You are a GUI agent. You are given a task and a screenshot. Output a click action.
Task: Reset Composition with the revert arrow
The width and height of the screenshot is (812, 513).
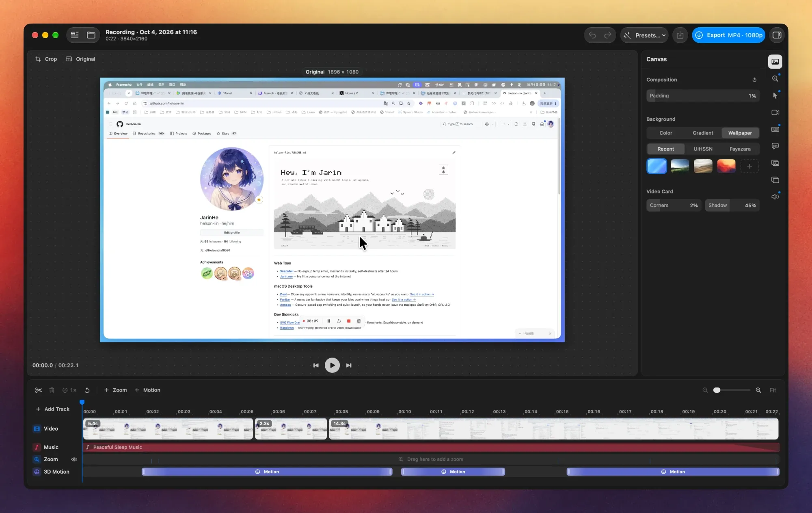(x=754, y=80)
